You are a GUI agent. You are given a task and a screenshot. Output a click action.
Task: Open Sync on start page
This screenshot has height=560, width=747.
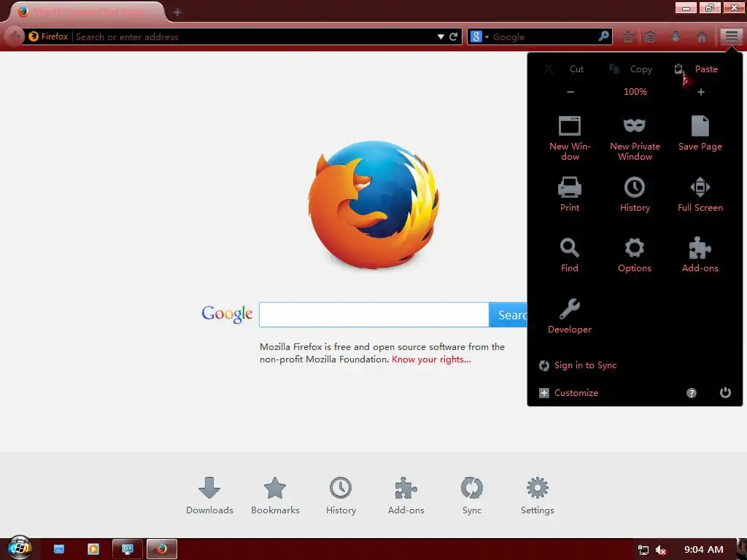[x=472, y=496]
